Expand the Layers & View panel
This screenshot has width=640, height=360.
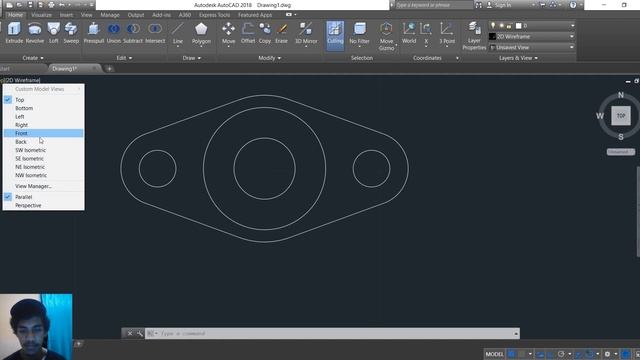click(x=519, y=58)
